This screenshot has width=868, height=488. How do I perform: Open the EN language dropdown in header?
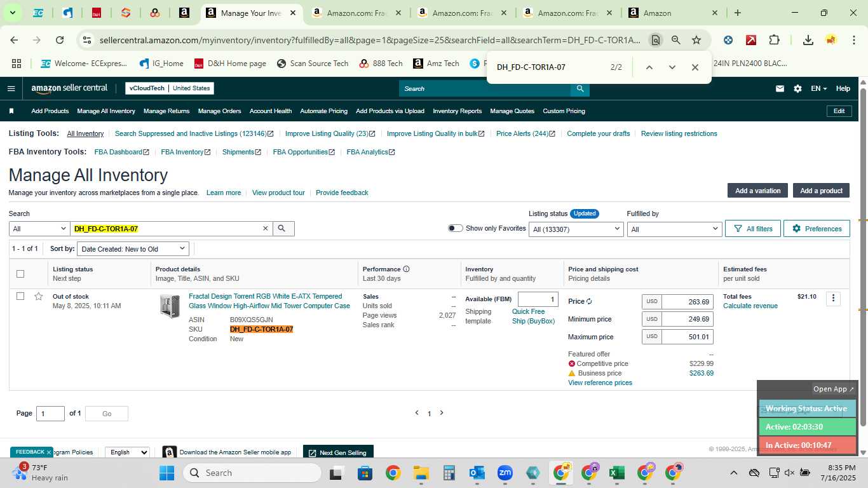[x=818, y=88]
